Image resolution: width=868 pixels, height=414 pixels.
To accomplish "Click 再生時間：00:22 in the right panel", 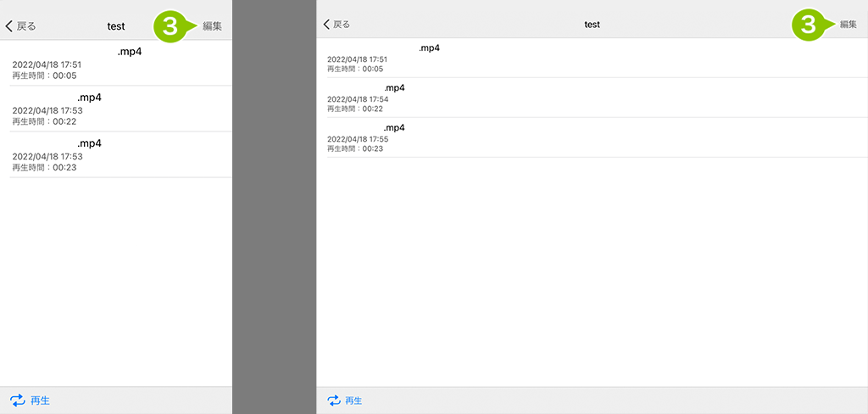I will (x=355, y=109).
